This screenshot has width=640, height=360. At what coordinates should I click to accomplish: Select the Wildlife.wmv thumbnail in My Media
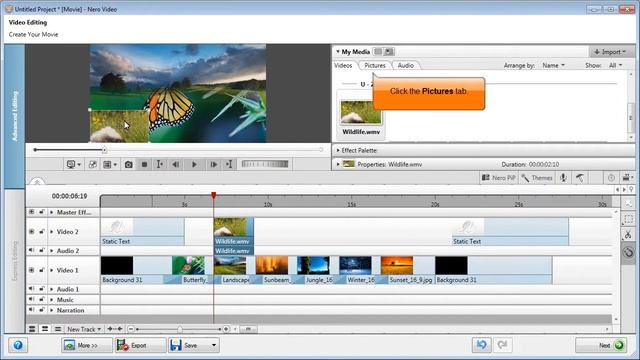coord(361,113)
